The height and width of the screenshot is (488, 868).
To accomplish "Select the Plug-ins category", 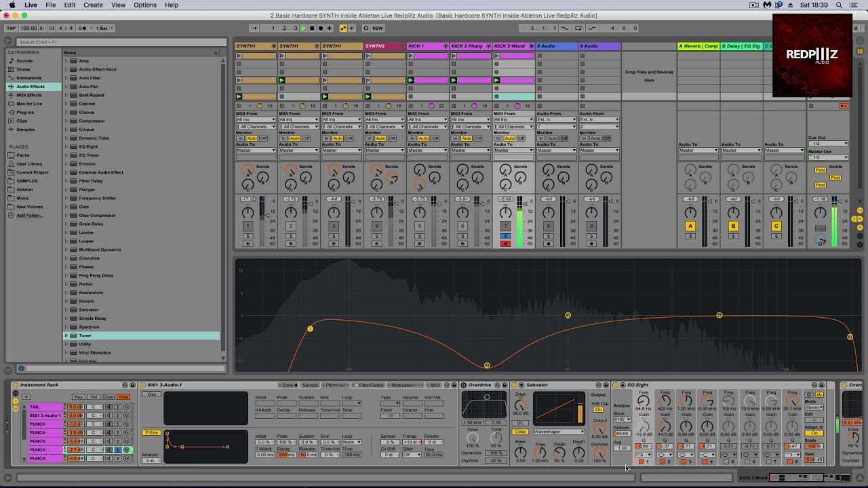I will point(25,112).
